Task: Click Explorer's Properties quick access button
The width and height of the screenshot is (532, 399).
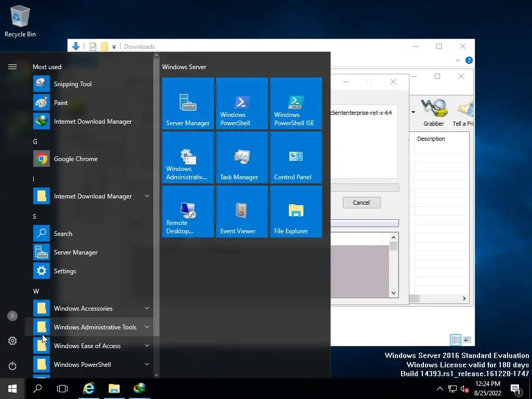Action: [92, 46]
